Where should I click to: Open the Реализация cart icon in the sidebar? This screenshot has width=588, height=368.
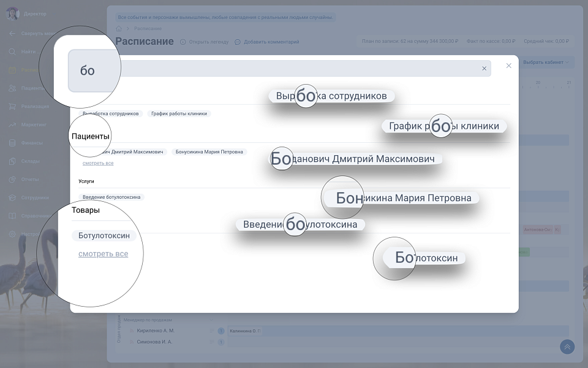pos(12,106)
